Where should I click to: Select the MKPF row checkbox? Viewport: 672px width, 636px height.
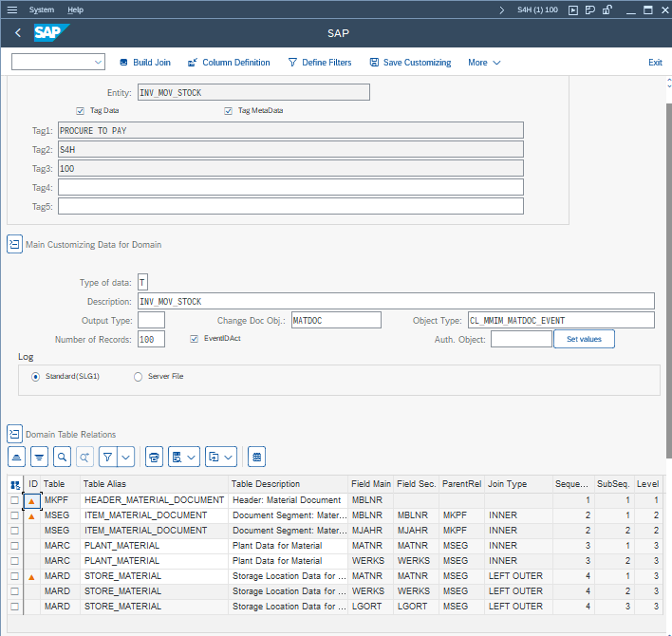(x=14, y=500)
